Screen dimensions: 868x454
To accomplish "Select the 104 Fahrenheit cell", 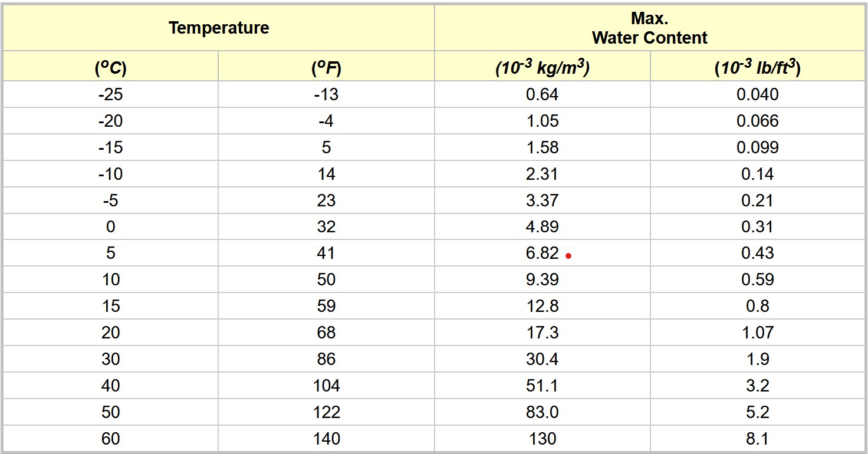I will point(326,386).
